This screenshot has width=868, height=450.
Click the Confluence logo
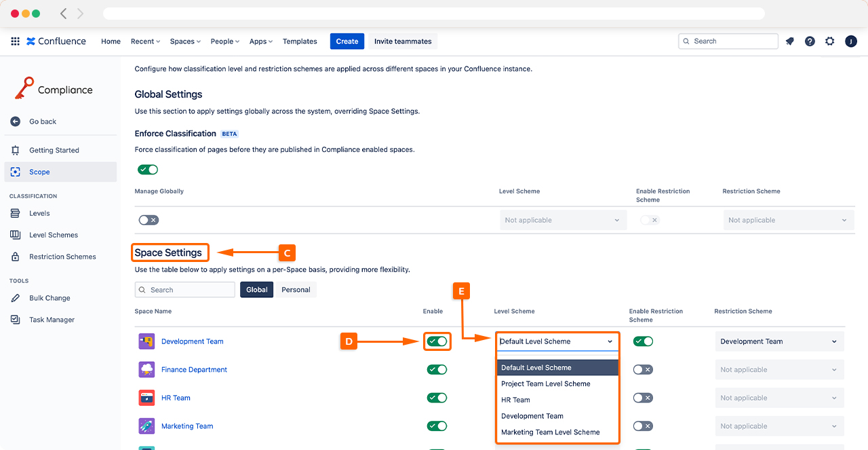(56, 41)
